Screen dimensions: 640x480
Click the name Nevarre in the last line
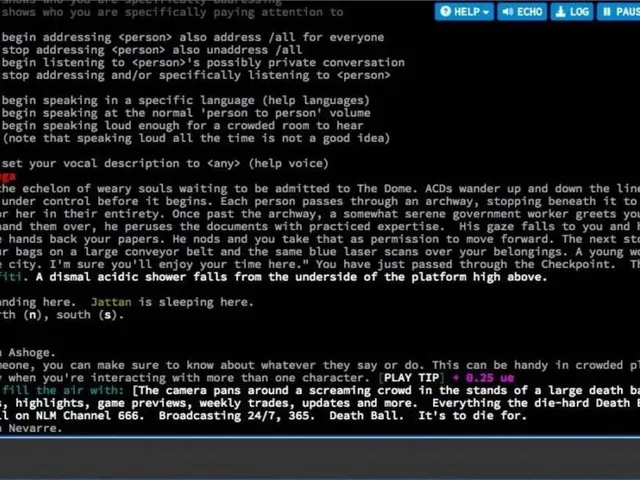32,428
